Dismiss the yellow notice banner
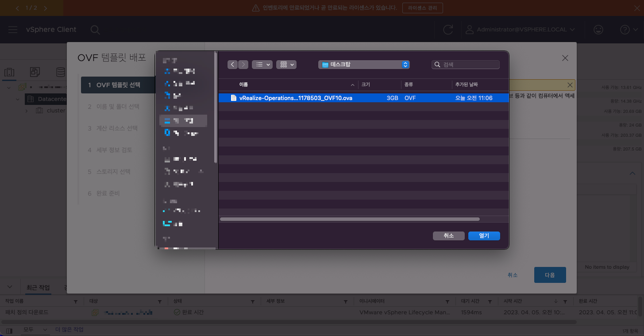 pyautogui.click(x=570, y=85)
